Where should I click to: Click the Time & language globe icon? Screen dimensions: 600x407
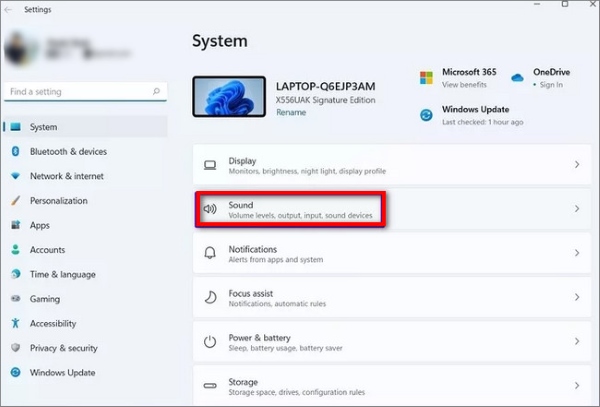(15, 274)
